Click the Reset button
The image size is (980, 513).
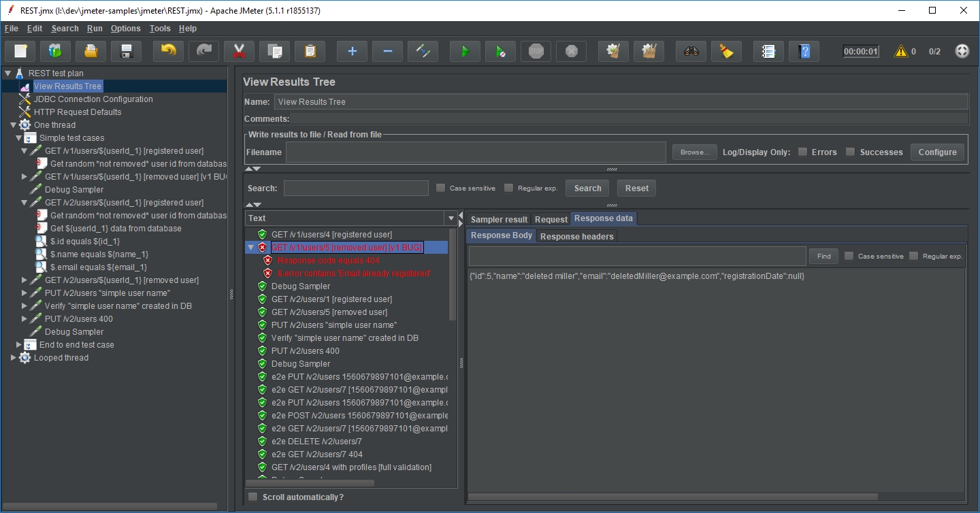[637, 188]
